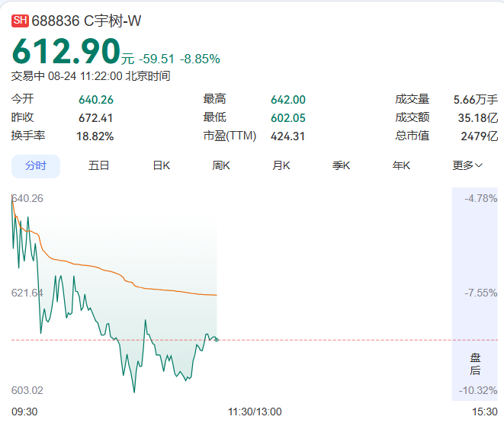Click chart percent label -7.55%
Screen dimensions: 504x426
(x=481, y=293)
